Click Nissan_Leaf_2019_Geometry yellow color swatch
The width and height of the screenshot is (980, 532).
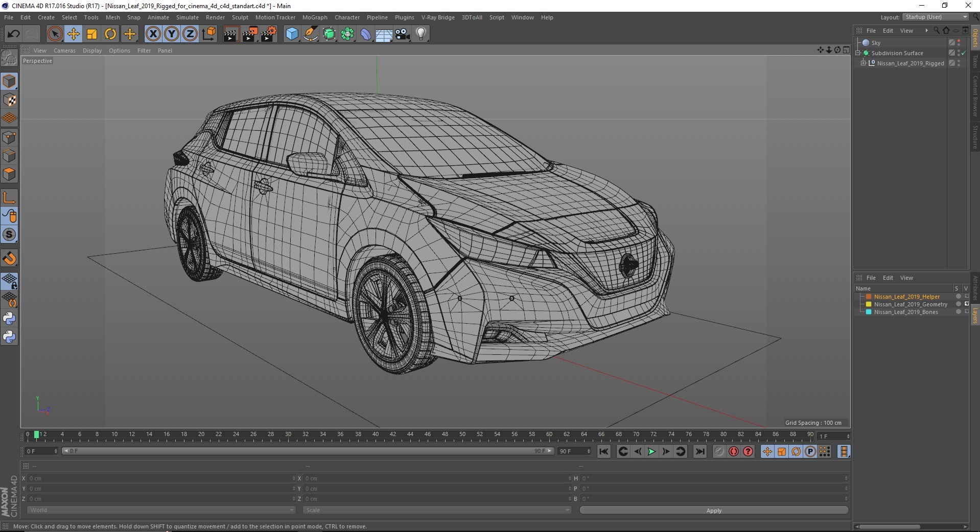pos(869,304)
